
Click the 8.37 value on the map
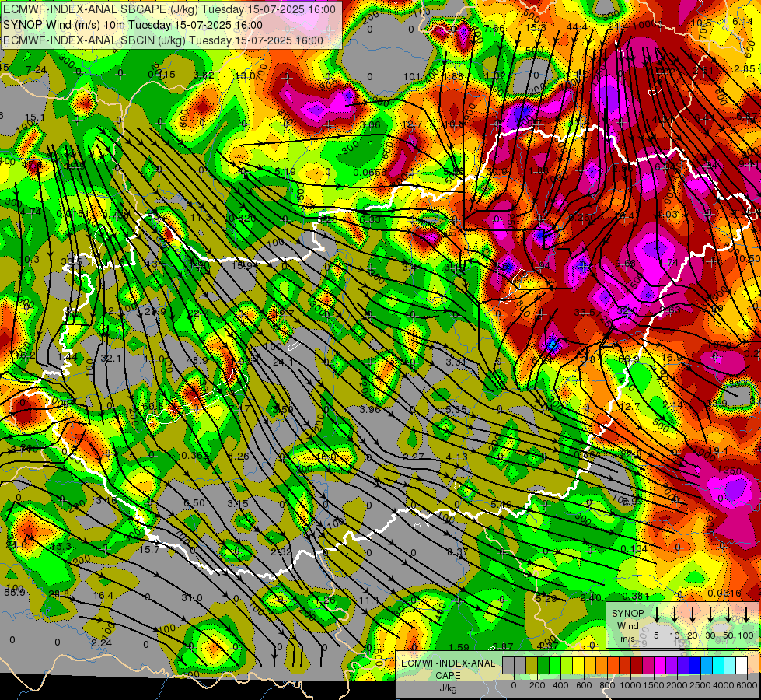tap(458, 552)
